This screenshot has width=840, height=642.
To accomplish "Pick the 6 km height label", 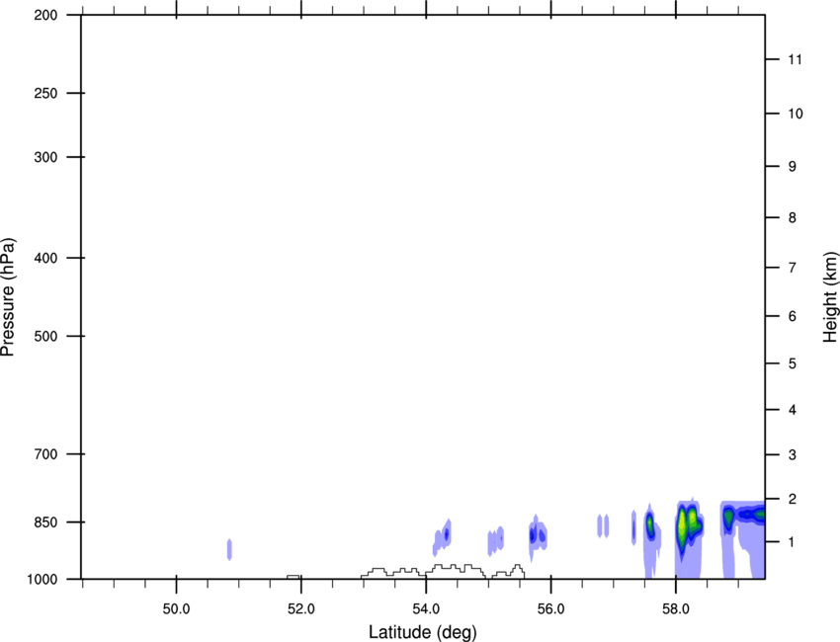I will click(793, 316).
